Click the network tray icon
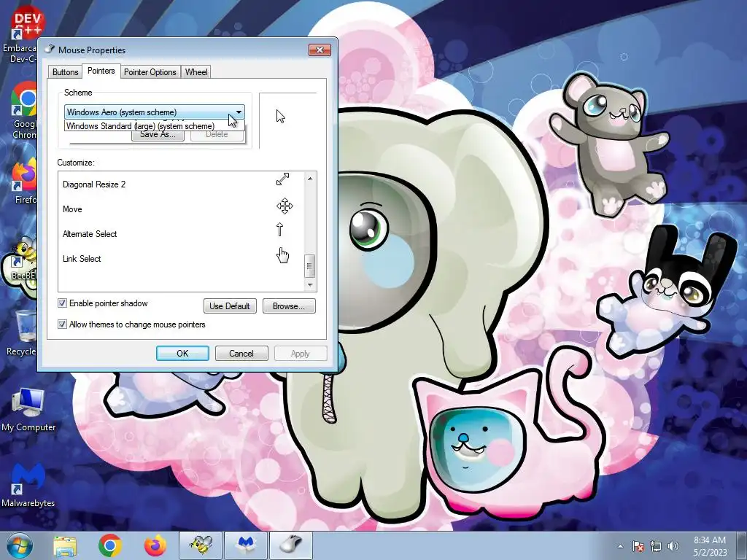This screenshot has height=560, width=747. (656, 546)
